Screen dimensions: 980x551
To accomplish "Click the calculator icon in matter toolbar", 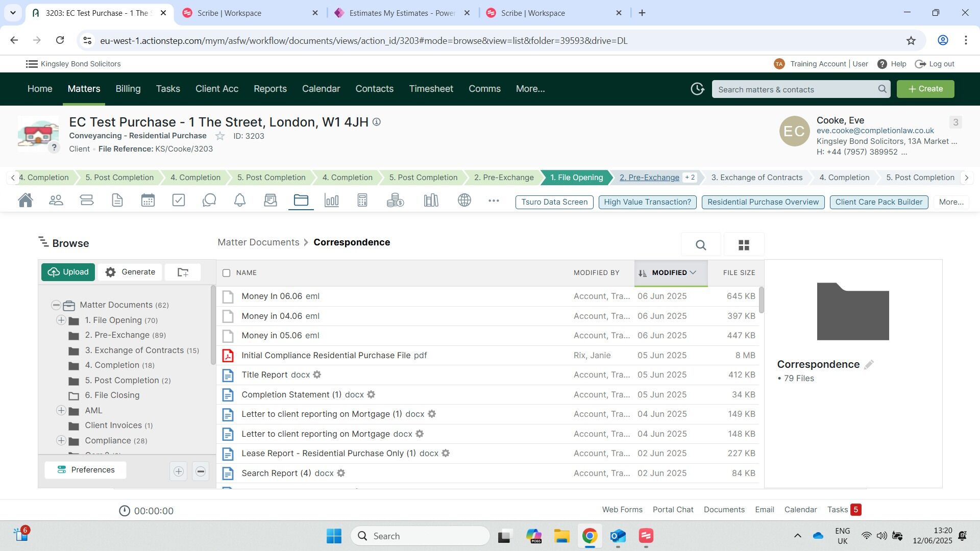I will click(362, 201).
